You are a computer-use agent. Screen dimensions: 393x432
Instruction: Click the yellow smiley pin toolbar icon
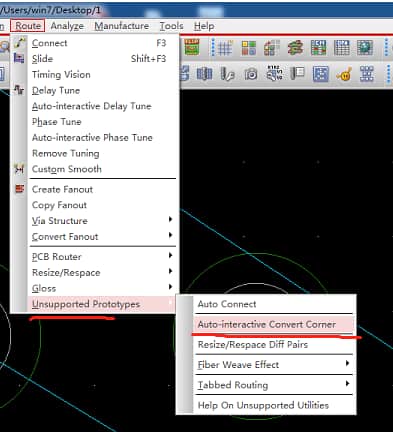(344, 74)
